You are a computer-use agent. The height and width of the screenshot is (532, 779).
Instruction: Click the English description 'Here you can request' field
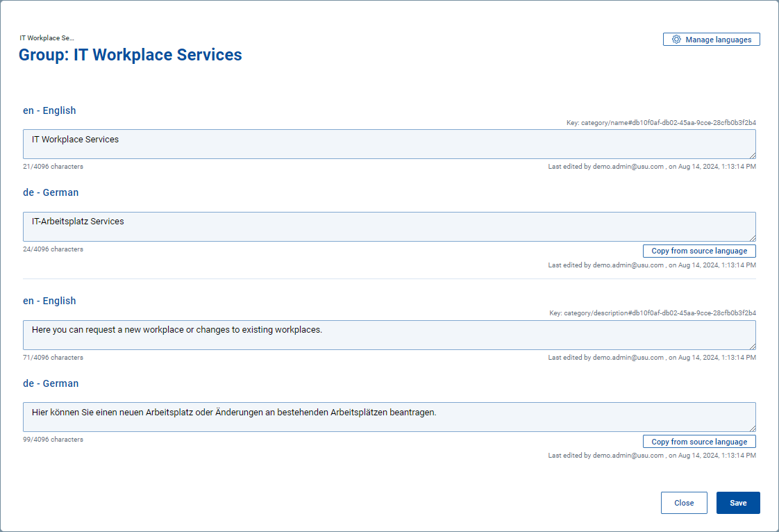point(389,335)
